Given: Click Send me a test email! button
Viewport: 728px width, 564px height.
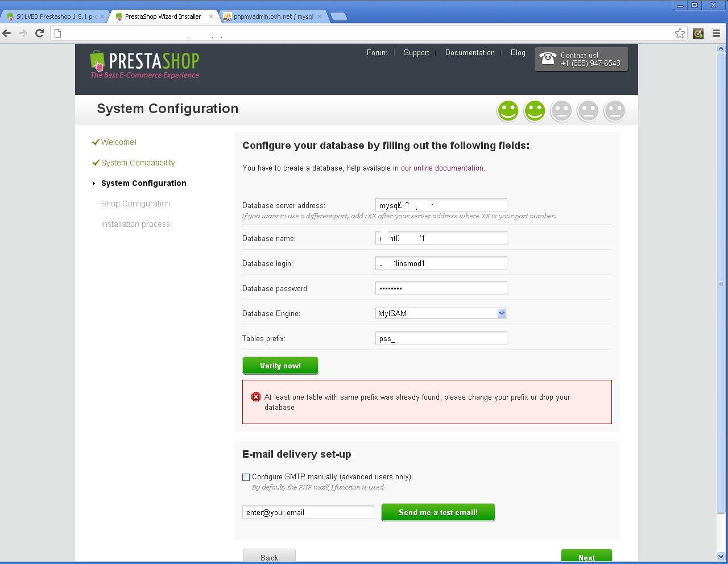Looking at the screenshot, I should [438, 512].
